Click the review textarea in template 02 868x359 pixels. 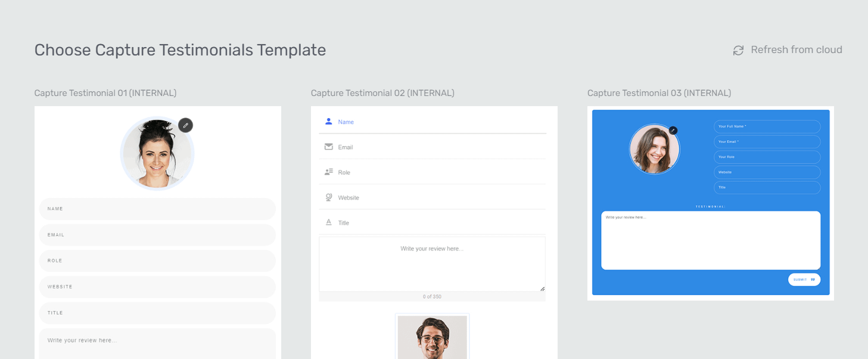coord(432,264)
